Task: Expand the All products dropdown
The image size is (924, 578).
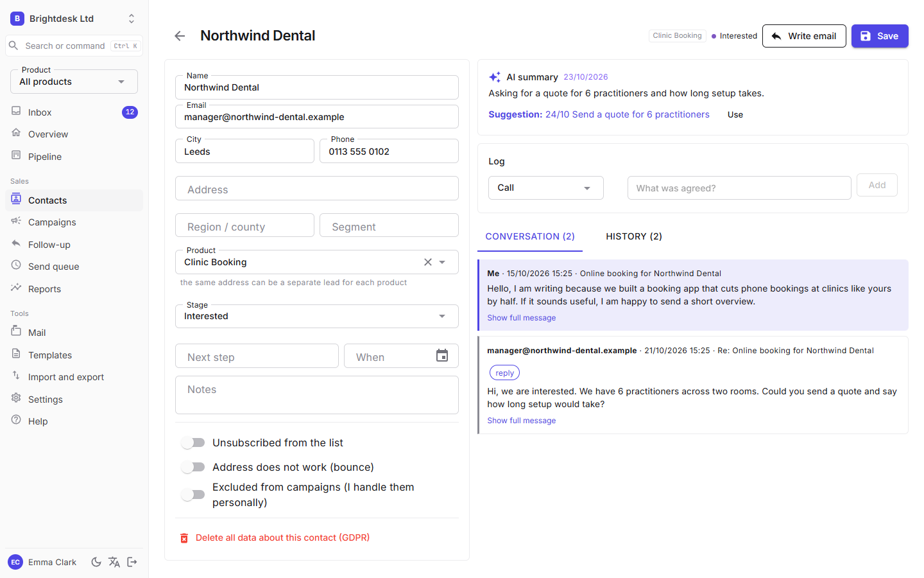Action: [74, 82]
